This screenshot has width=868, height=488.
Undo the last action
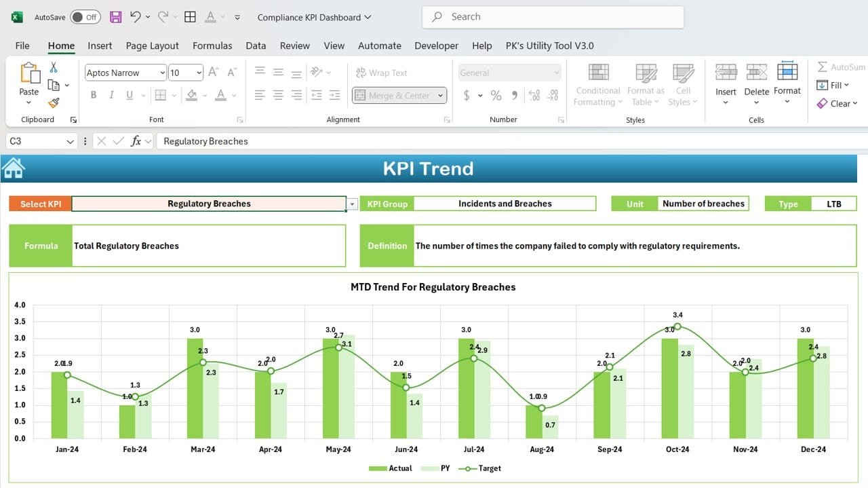(136, 17)
